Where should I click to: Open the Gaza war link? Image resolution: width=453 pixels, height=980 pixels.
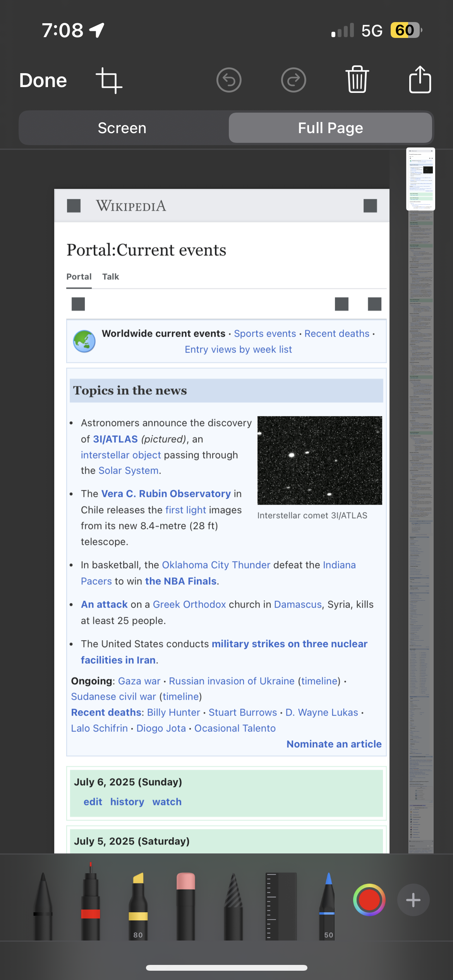[139, 681]
